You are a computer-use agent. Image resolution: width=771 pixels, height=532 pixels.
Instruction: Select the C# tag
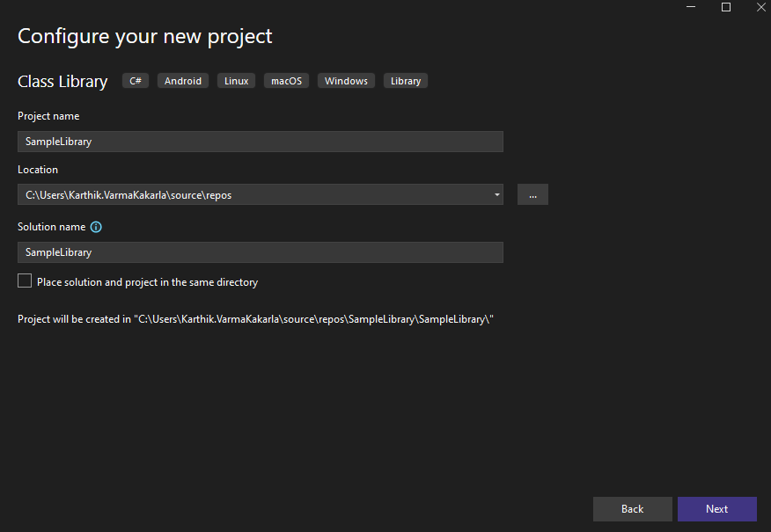136,81
